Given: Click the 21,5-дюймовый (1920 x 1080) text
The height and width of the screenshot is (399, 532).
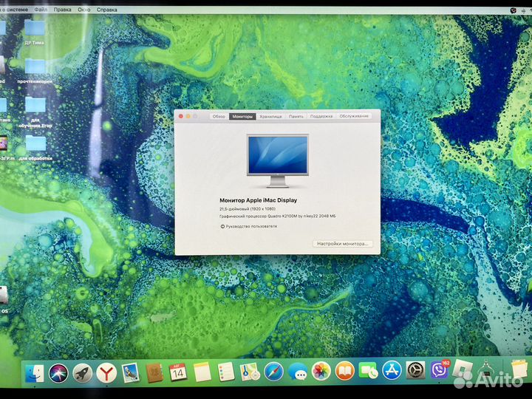Looking at the screenshot, I should [248, 209].
